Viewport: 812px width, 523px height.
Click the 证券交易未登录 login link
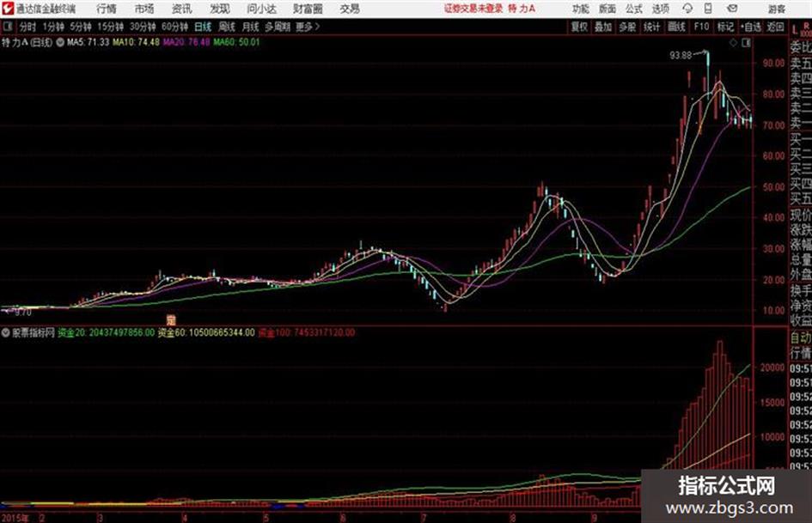473,9
